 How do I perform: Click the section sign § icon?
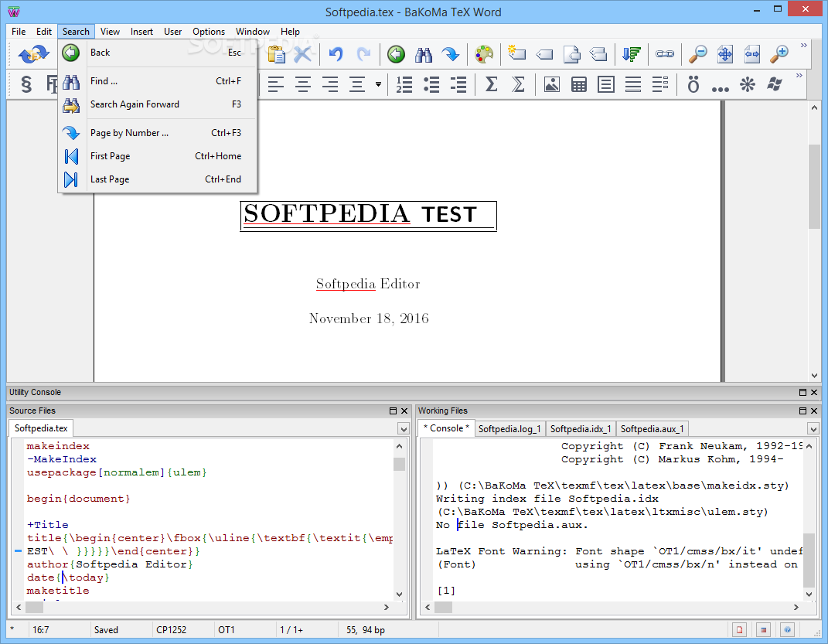coord(26,84)
